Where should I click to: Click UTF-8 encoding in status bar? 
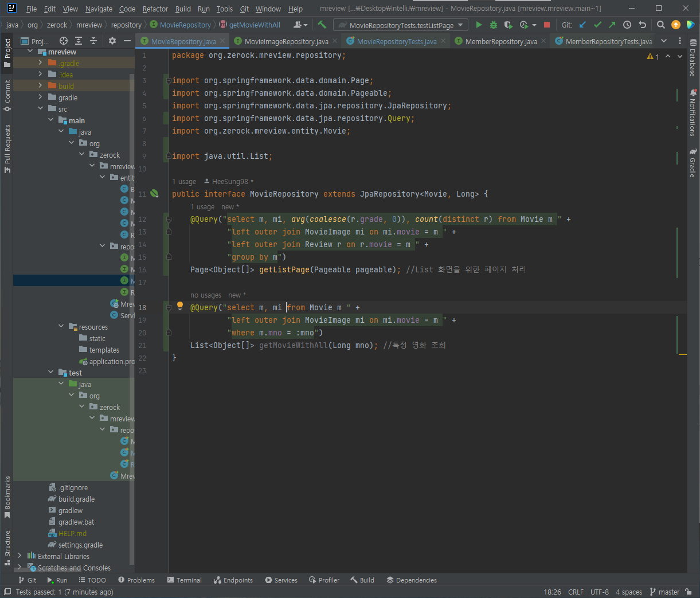point(600,592)
